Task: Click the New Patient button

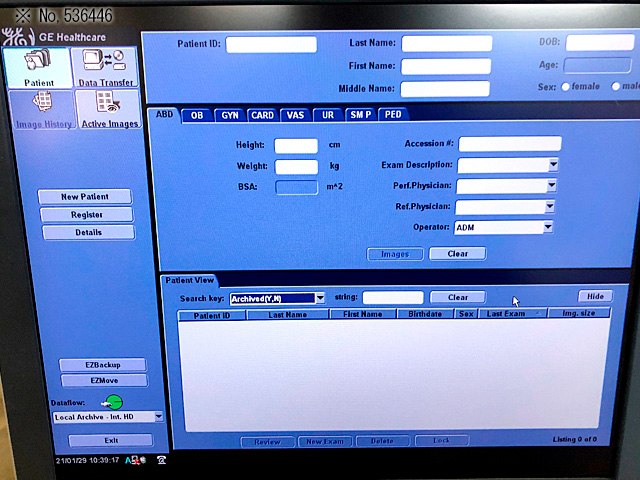Action: coord(85,197)
